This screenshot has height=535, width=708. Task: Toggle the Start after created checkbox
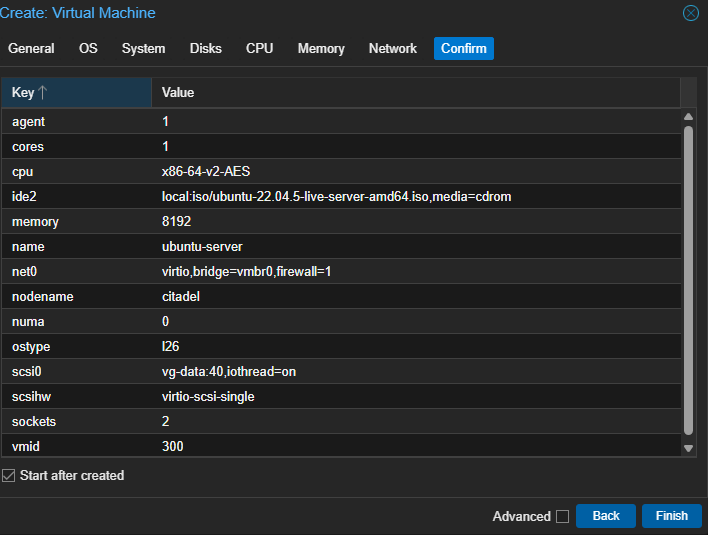point(9,476)
